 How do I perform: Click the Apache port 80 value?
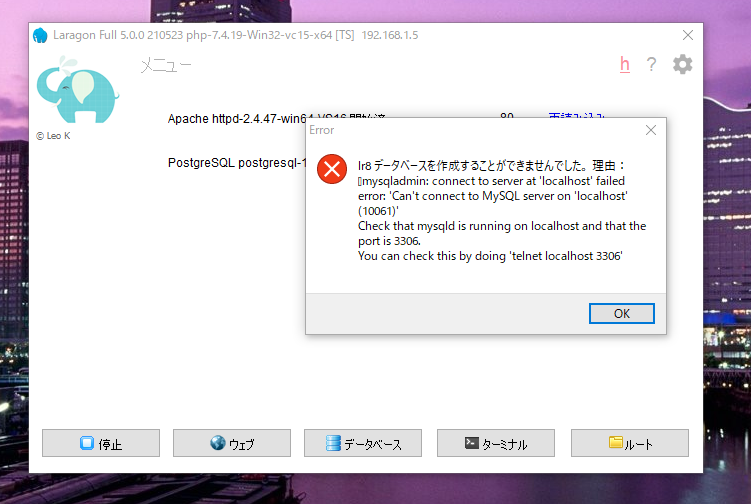tap(507, 115)
